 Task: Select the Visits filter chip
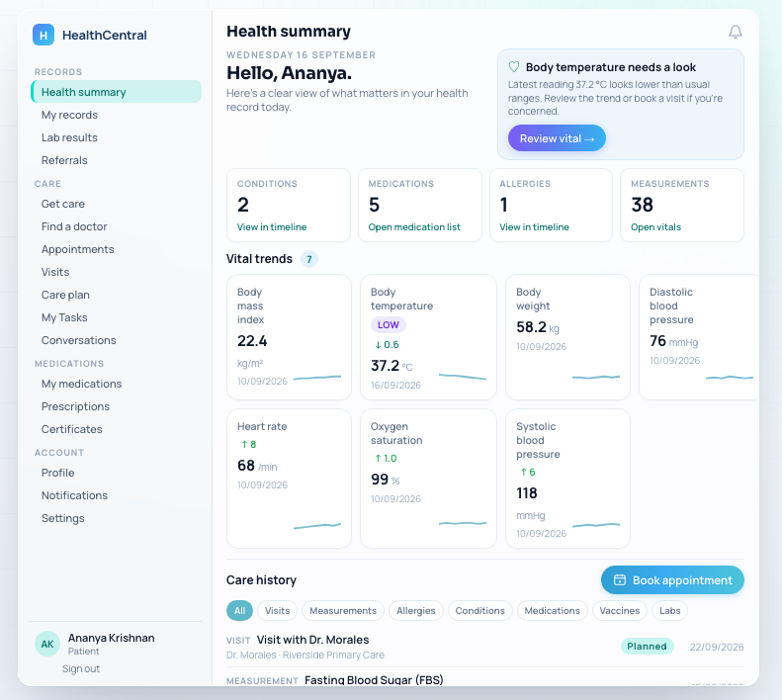[x=277, y=611]
